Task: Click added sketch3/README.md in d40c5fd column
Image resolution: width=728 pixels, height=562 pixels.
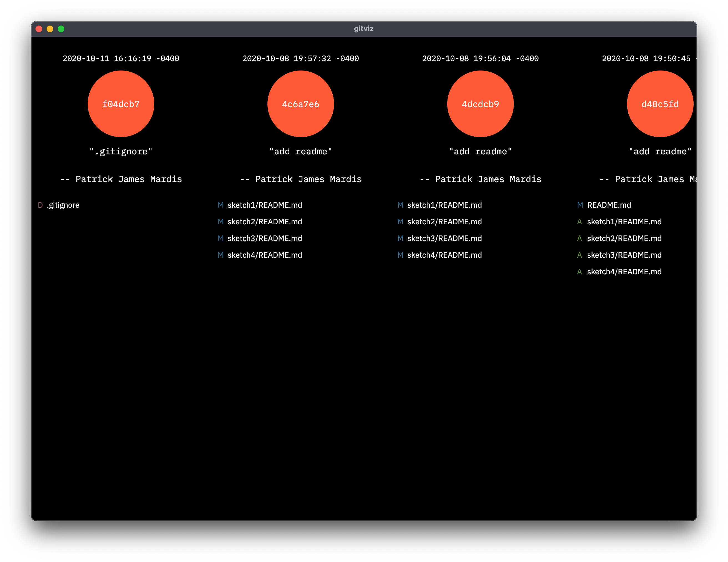Action: point(624,255)
